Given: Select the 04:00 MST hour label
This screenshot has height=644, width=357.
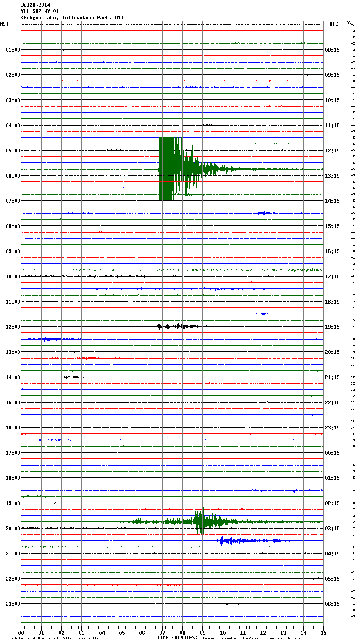Looking at the screenshot, I should click(13, 126).
